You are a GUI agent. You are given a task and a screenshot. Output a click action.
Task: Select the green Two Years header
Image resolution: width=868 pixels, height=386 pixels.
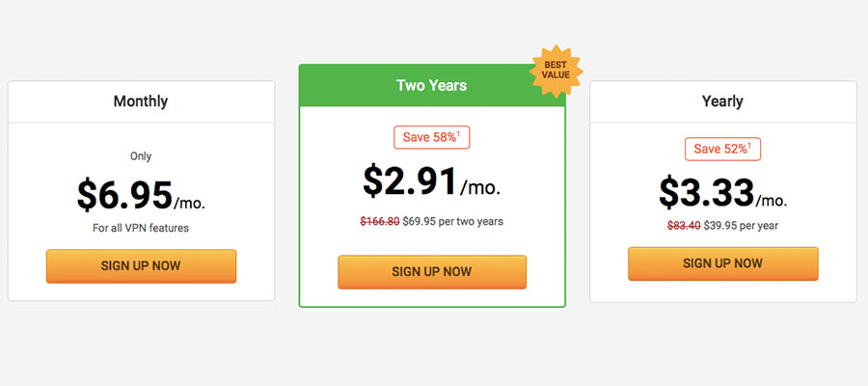tap(432, 85)
